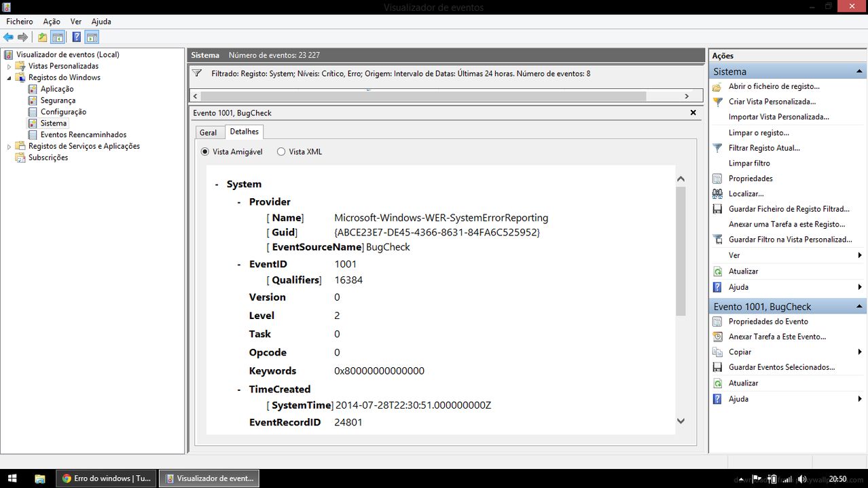Click the Anexar Tarefa a Este Evento icon
The width and height of the screenshot is (868, 488).
click(717, 337)
